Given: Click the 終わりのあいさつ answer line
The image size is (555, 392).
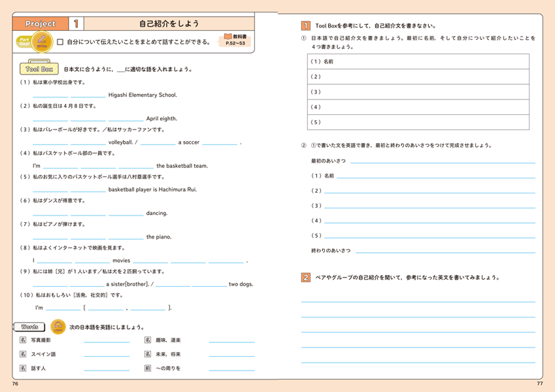Looking at the screenshot, I should point(445,252).
